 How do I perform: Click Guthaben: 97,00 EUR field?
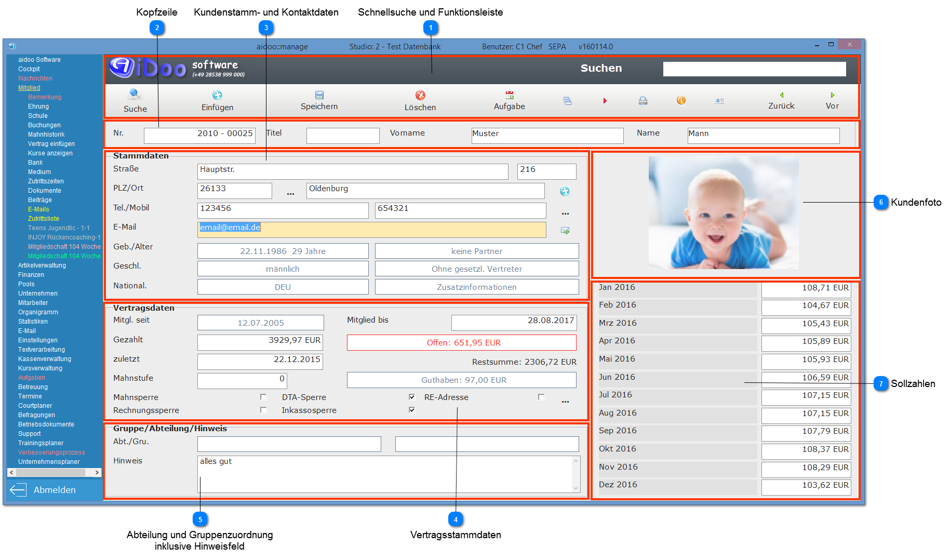462,380
